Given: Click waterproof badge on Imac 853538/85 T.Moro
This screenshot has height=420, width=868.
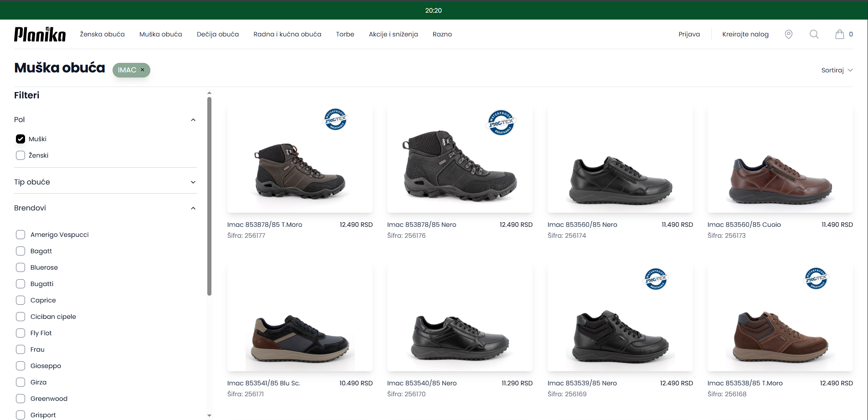Looking at the screenshot, I should [816, 278].
